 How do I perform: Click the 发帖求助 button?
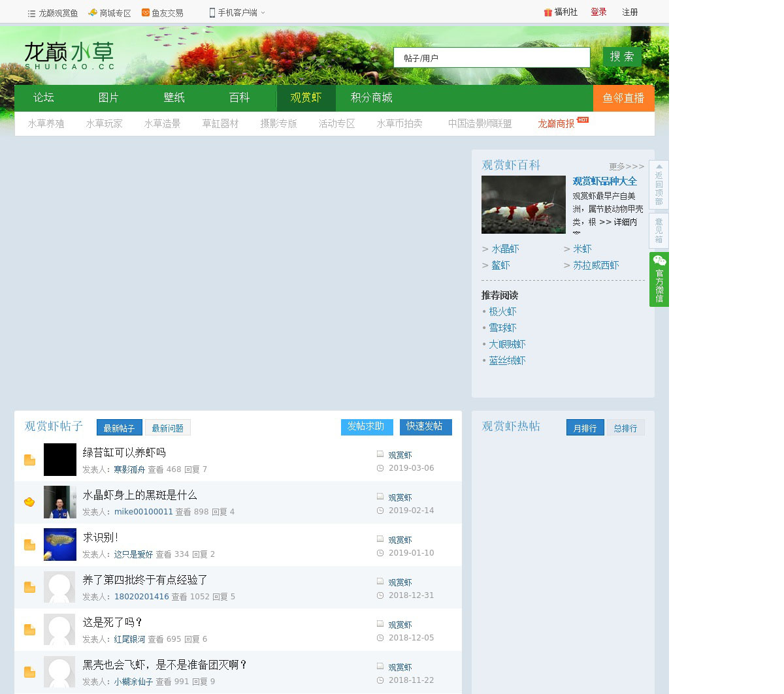coord(367,427)
